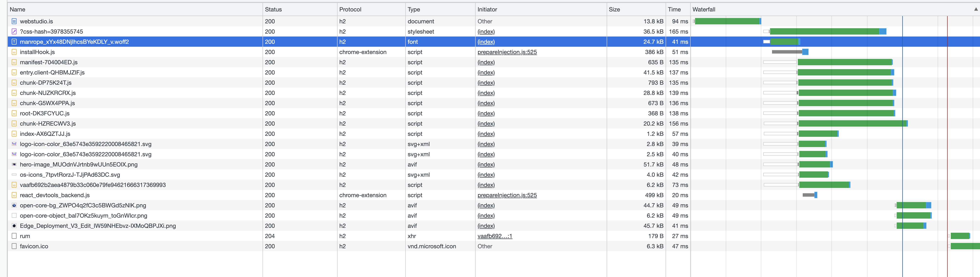Click the icon next to open-core-bg PNG
The height and width of the screenshot is (277, 980).
click(x=14, y=205)
